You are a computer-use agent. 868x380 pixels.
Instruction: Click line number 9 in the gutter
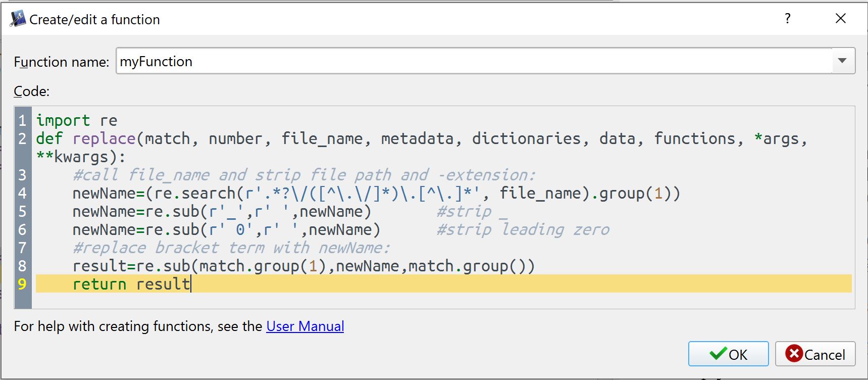[22, 284]
